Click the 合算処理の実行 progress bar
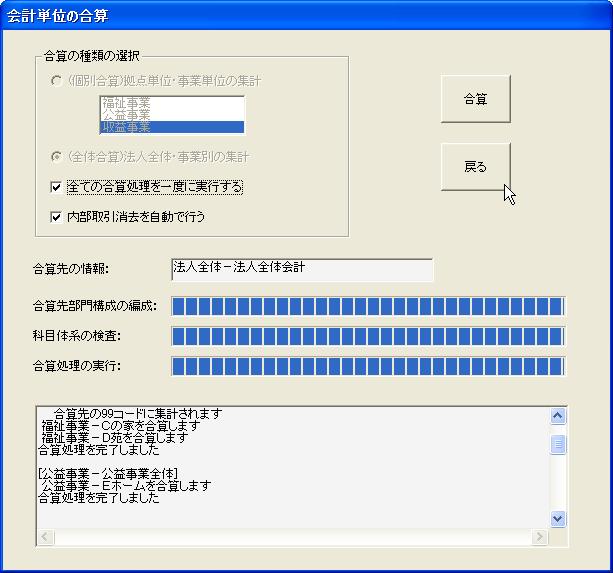This screenshot has width=613, height=573. pyautogui.click(x=368, y=366)
